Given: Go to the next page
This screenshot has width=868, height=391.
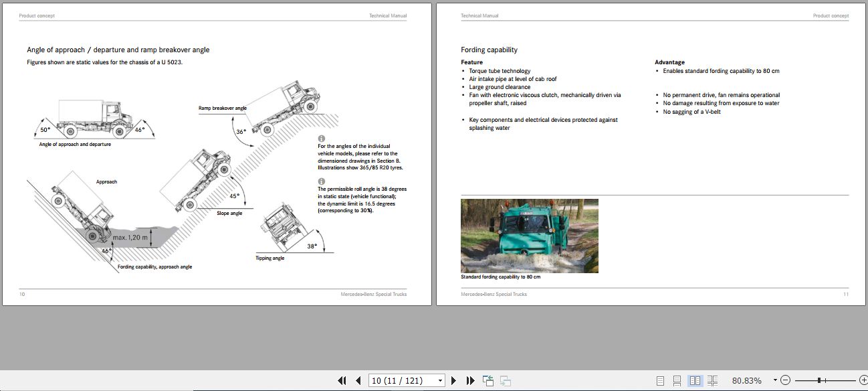Looking at the screenshot, I should coord(453,380).
